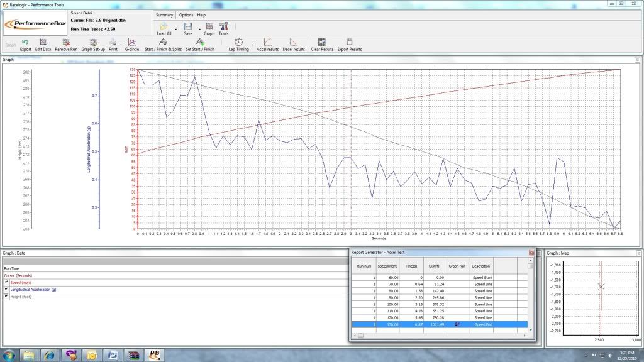Click Export Results
Screen dimensions: 644x362
click(x=349, y=42)
